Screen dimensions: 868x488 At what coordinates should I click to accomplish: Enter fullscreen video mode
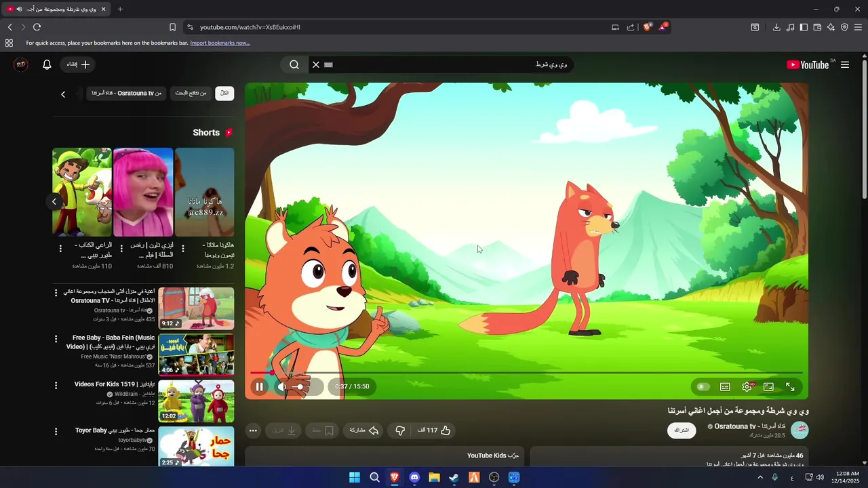pyautogui.click(x=790, y=387)
